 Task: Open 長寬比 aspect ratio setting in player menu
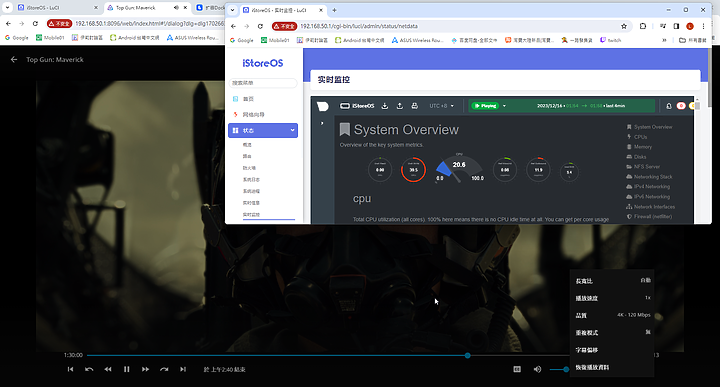612,280
